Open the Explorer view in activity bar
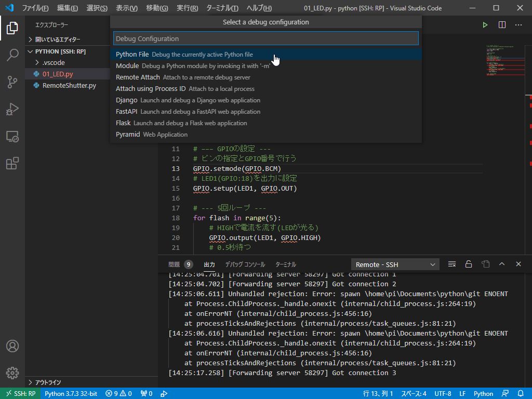The width and height of the screenshot is (532, 399). point(12,28)
